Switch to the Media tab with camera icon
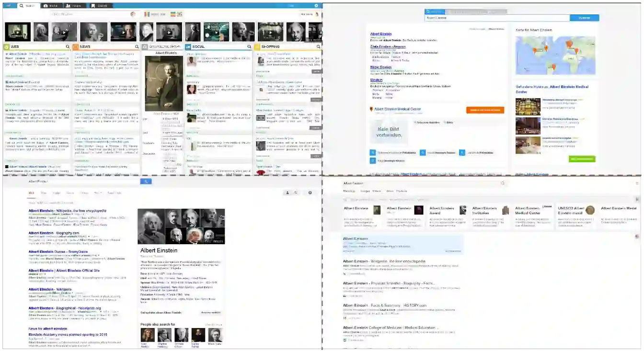The image size is (644, 351). pyautogui.click(x=50, y=6)
